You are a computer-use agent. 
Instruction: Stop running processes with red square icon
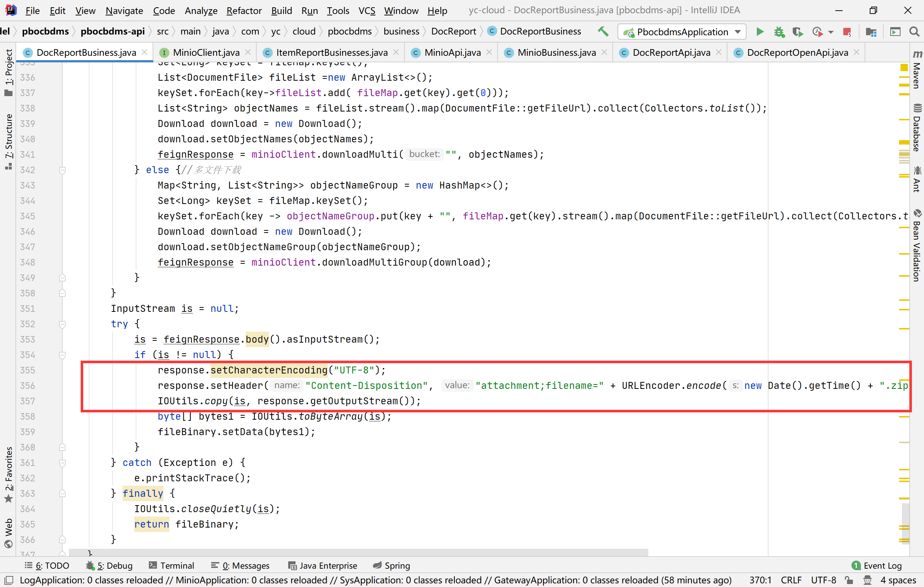point(847,32)
